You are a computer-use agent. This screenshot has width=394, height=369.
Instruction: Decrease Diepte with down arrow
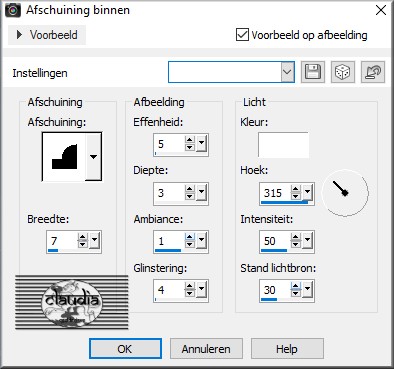(189, 196)
